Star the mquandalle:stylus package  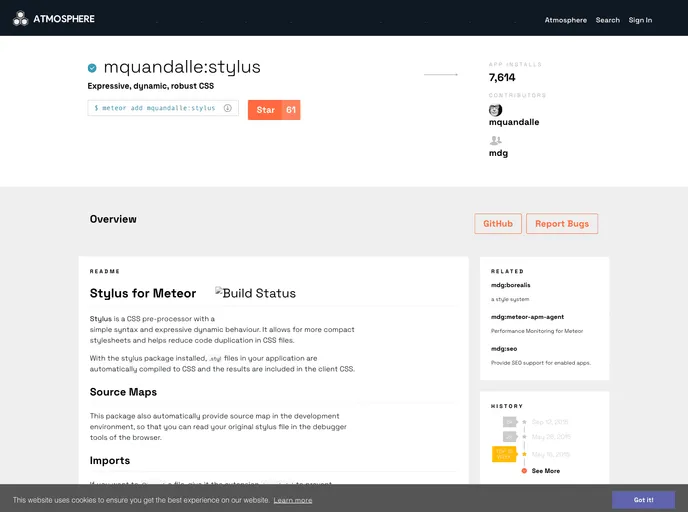click(x=265, y=110)
